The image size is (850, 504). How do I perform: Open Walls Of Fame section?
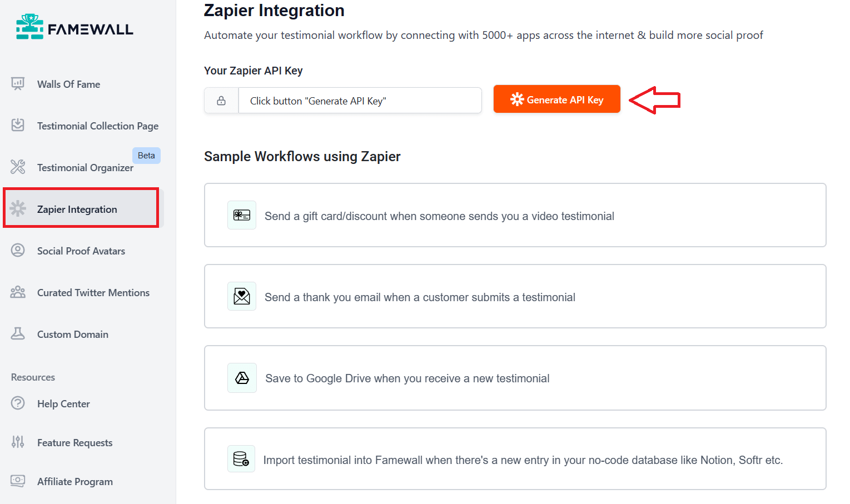click(68, 84)
